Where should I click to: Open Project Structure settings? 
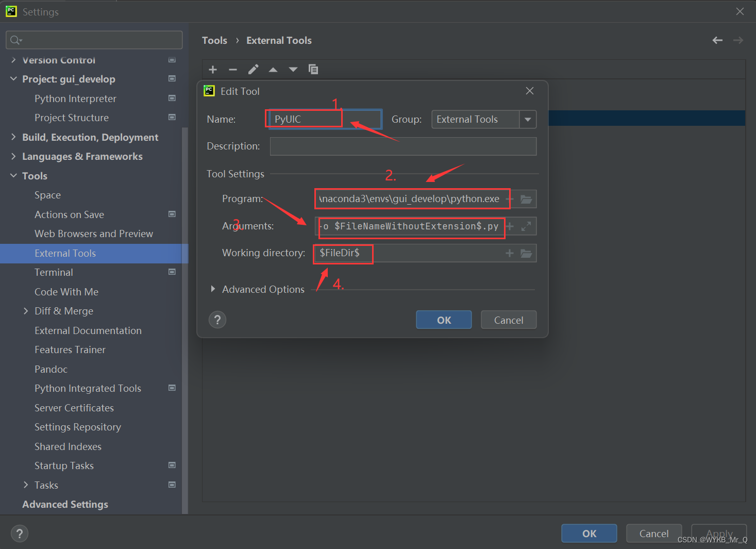click(x=72, y=118)
